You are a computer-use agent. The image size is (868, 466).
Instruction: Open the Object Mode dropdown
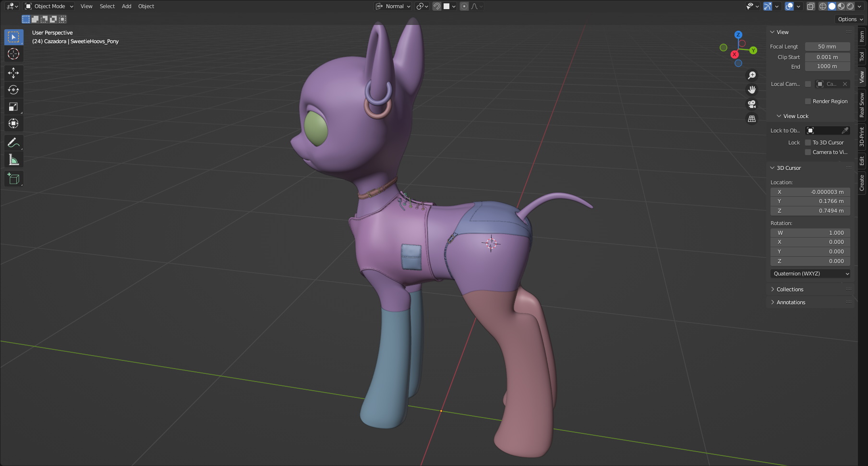pos(49,6)
